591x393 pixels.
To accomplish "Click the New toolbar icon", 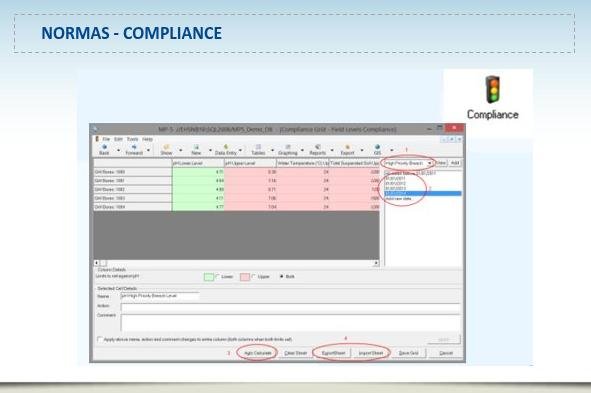I will point(196,147).
